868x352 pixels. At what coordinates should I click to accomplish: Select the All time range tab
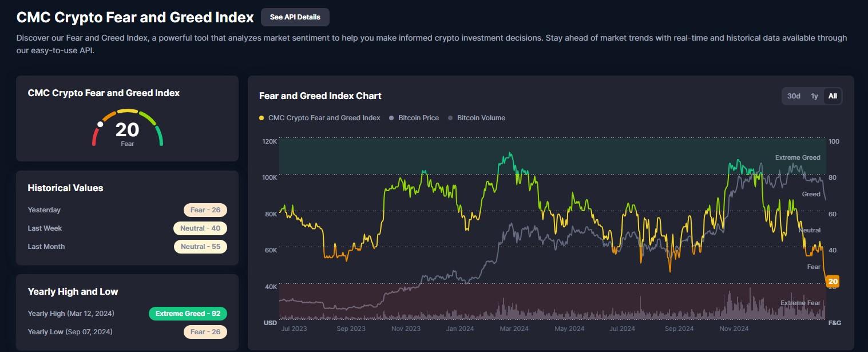click(833, 96)
